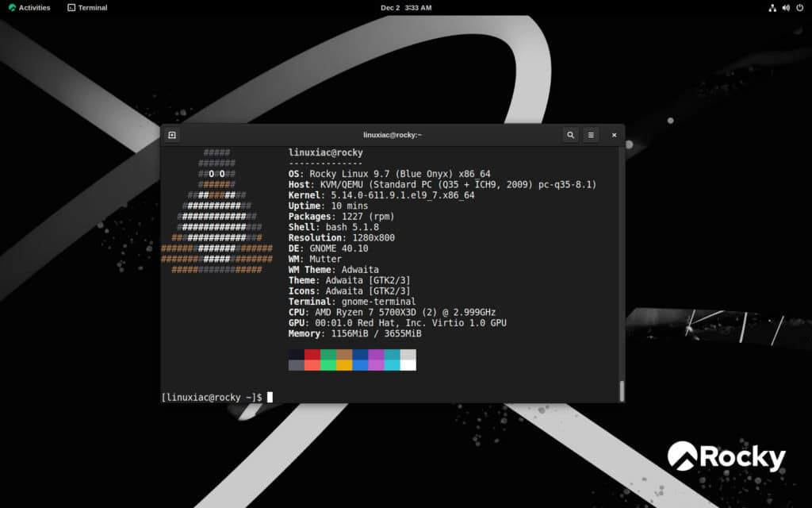Open the terminal hamburger menu
Screen dimensions: 812x508
(592, 135)
